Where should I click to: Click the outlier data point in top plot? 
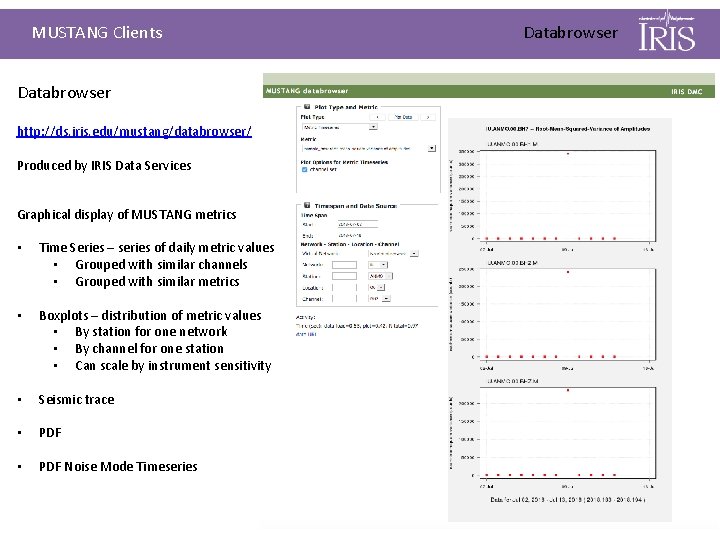(x=568, y=153)
